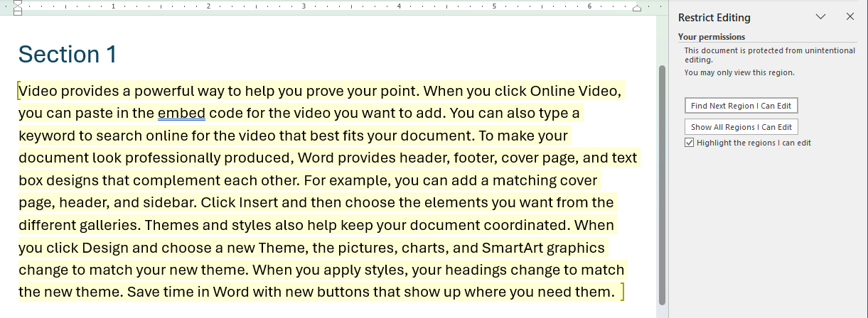Click the Restrict Editing pane title
The height and width of the screenshot is (318, 868).
click(714, 18)
